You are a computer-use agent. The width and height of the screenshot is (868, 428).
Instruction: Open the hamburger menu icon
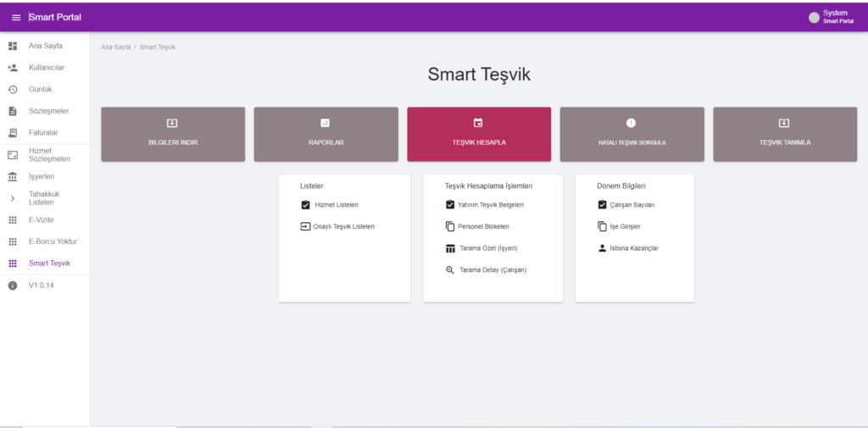pyautogui.click(x=15, y=18)
